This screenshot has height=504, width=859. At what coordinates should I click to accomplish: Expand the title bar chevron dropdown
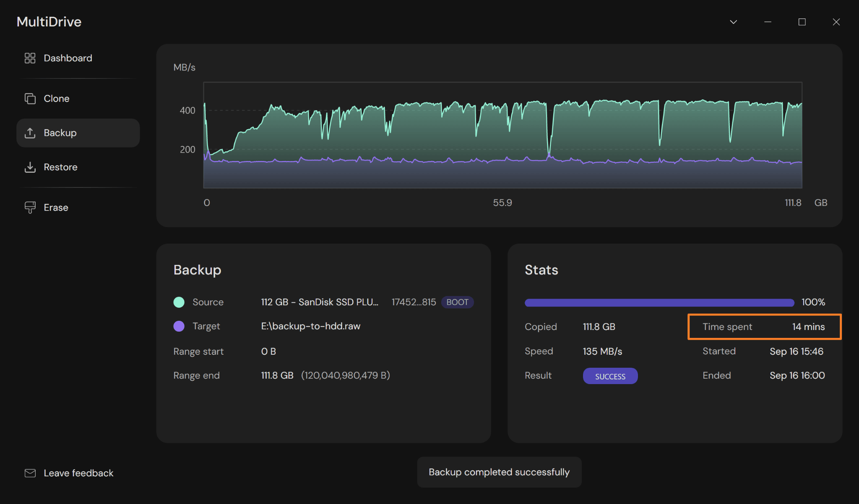tap(734, 22)
